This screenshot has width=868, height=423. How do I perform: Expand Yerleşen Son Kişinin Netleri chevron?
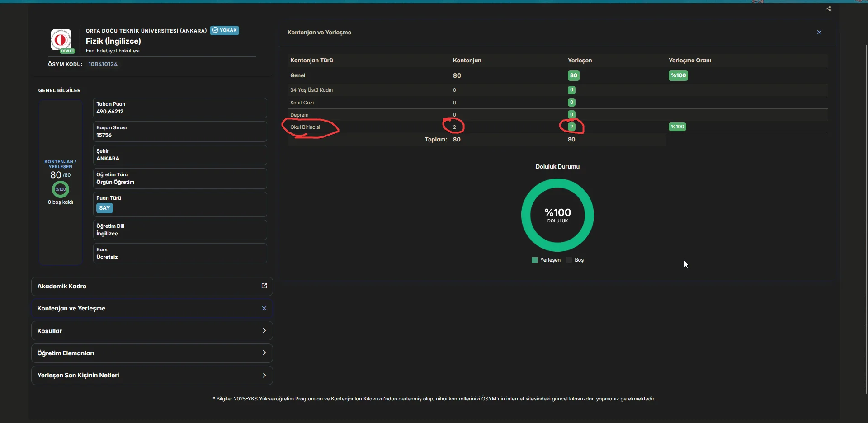264,375
